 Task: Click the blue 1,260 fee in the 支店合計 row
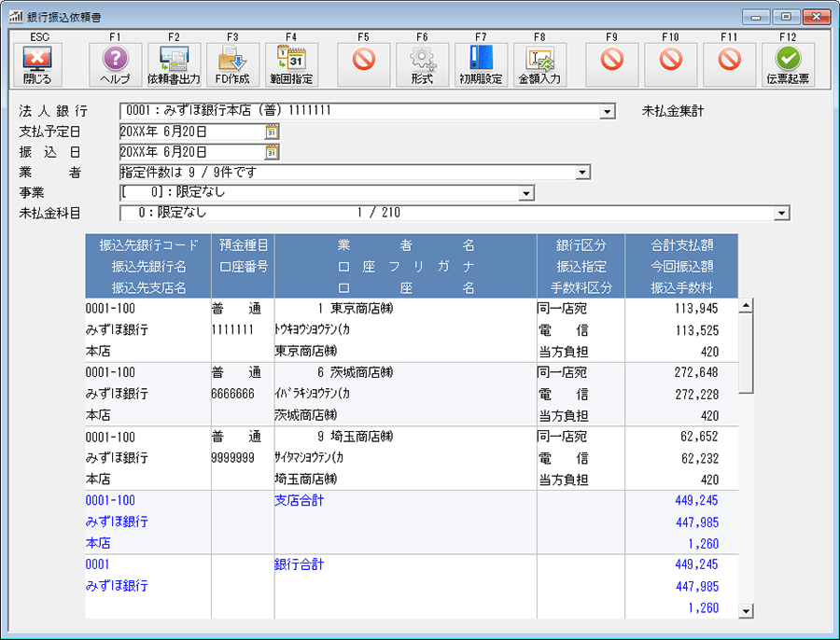click(704, 544)
